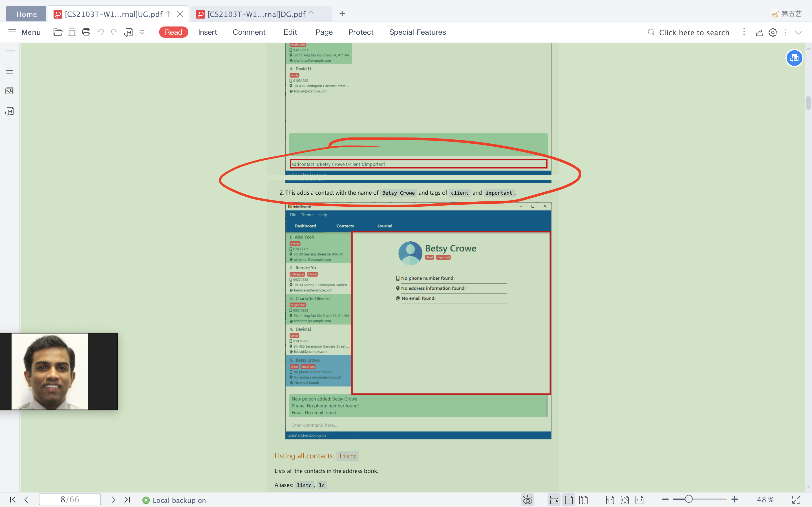Image resolution: width=812 pixels, height=507 pixels.
Task: Enable two-page view layout
Action: pos(584,500)
